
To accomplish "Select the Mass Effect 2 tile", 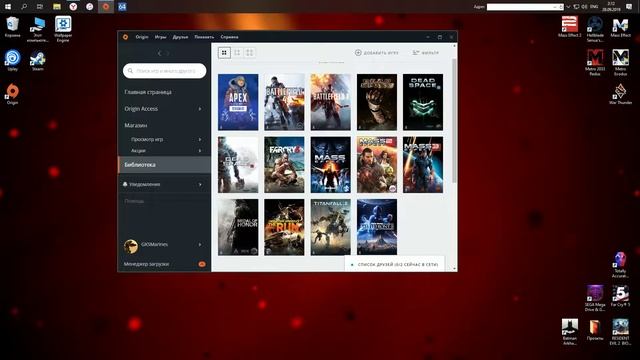I will click(377, 165).
